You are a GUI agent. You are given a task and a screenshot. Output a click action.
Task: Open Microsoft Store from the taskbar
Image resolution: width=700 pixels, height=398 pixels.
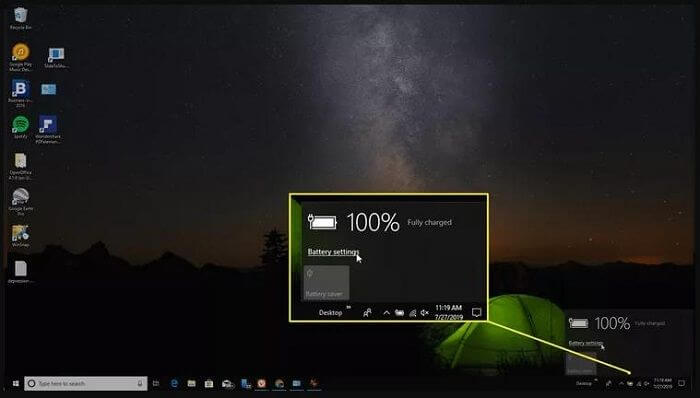point(208,383)
